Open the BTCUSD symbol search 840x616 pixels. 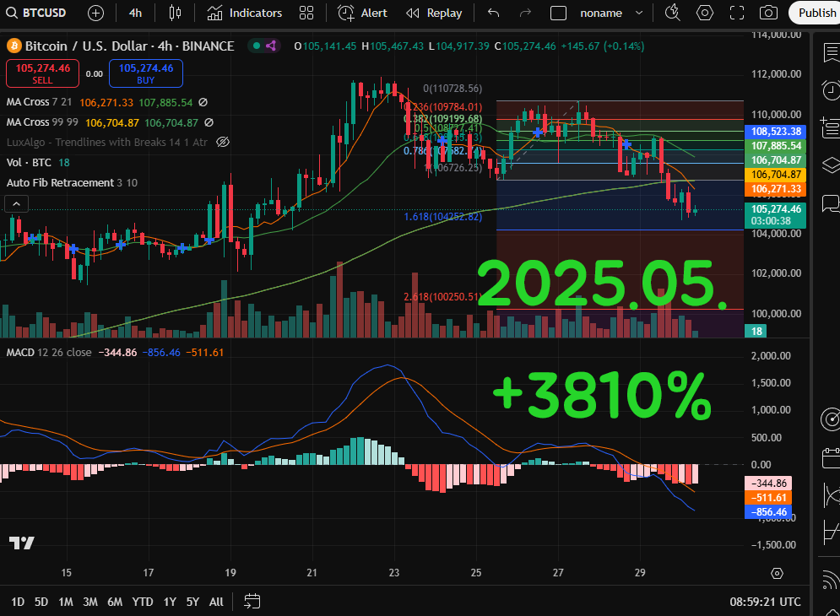coord(36,13)
